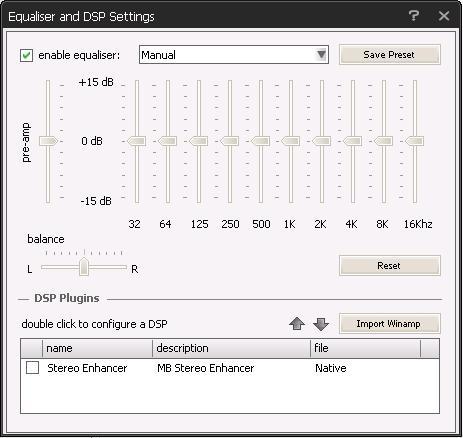Click the dropdown arrow of preset combo box

[x=321, y=54]
